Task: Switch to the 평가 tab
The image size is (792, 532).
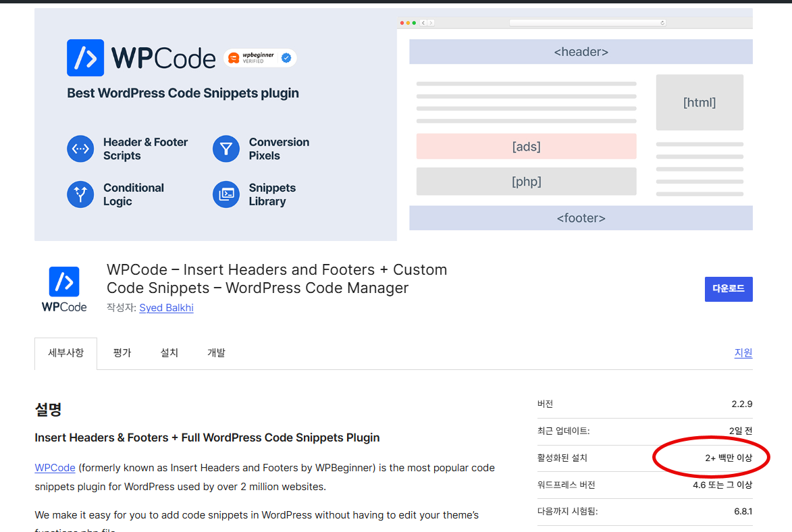Action: 122,352
